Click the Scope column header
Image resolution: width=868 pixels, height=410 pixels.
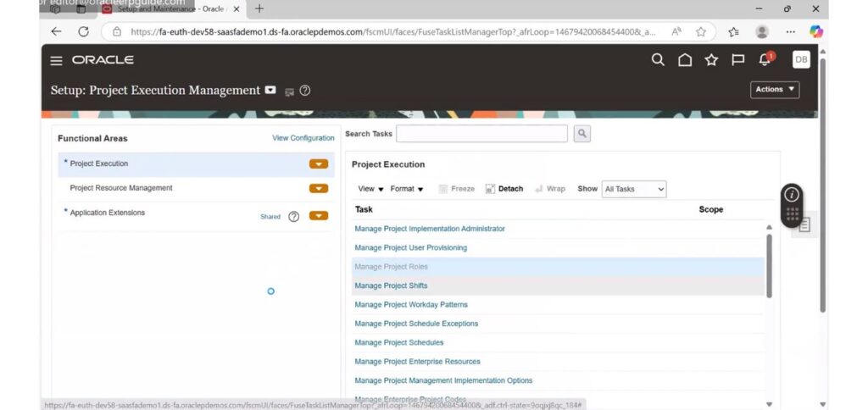pyautogui.click(x=711, y=209)
